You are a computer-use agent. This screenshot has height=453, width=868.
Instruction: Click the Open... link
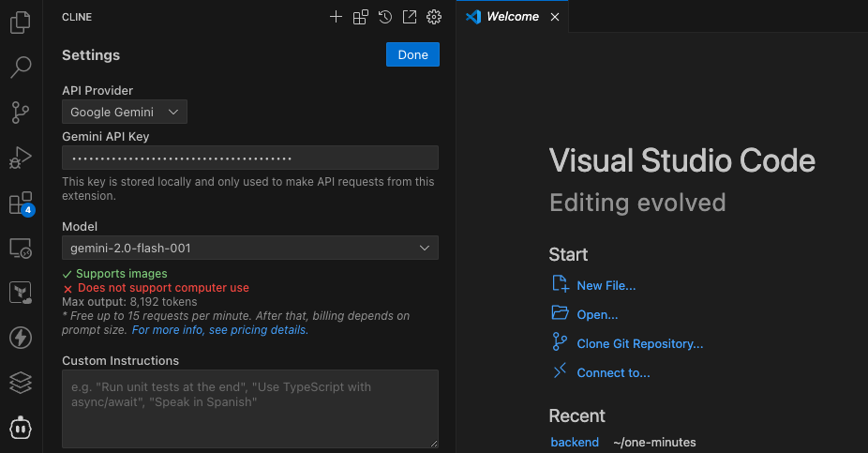click(597, 314)
